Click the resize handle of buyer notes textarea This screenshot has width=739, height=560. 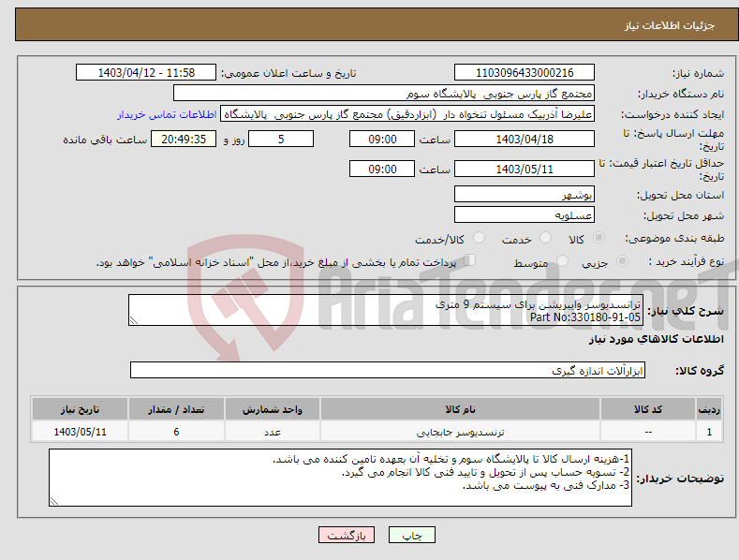click(x=54, y=501)
